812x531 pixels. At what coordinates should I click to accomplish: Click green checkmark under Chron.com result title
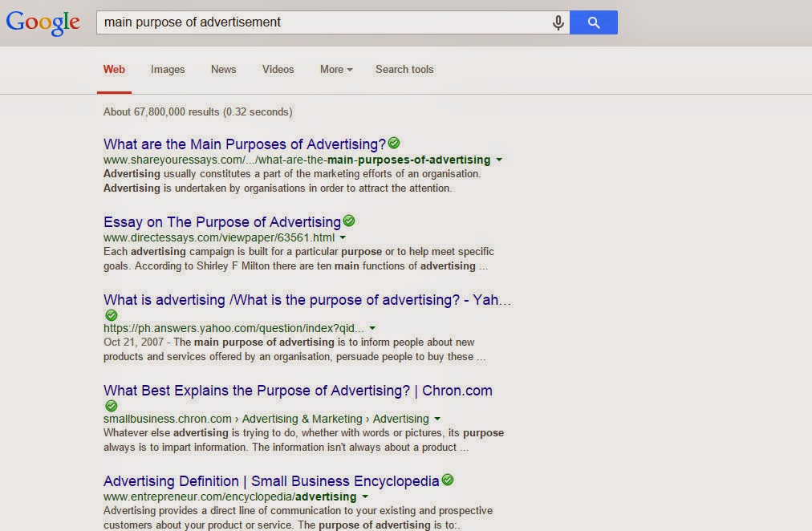click(x=112, y=406)
